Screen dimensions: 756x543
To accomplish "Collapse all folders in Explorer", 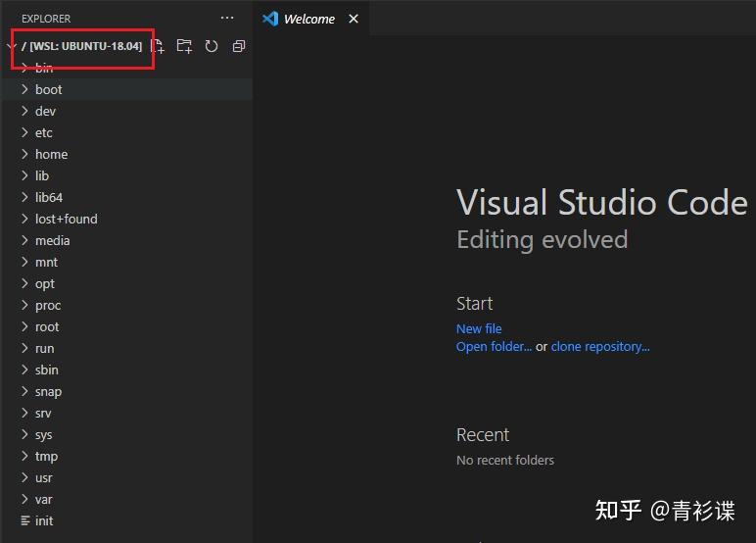I will coord(238,46).
